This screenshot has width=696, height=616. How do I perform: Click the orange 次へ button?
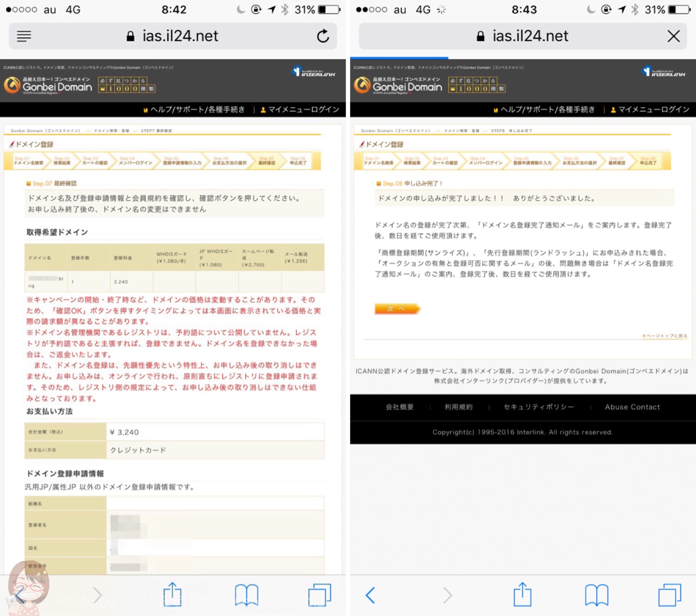(397, 309)
